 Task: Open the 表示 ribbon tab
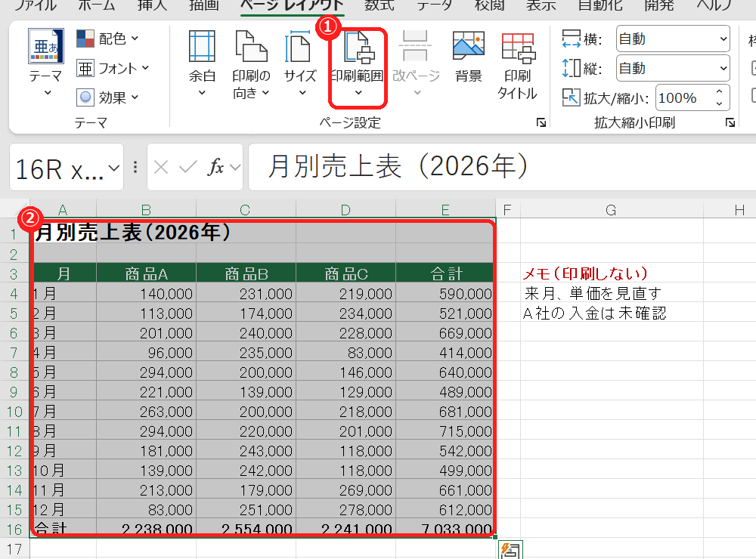click(541, 5)
